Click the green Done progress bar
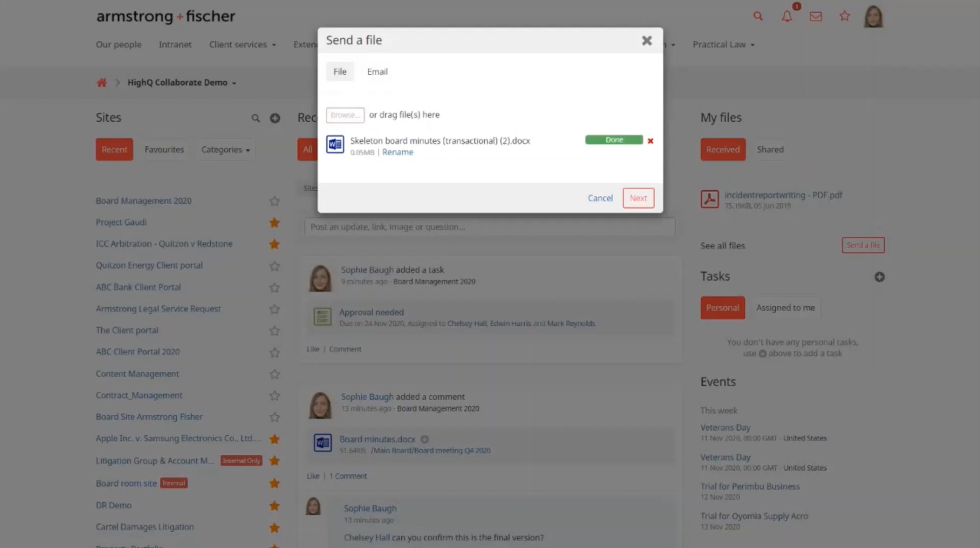The height and width of the screenshot is (548, 980). 614,139
